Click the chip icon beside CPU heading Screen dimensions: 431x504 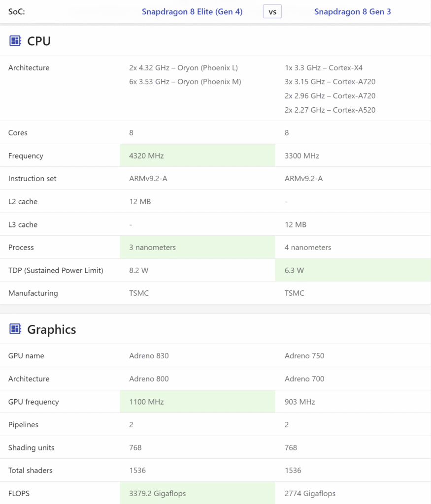[15, 41]
